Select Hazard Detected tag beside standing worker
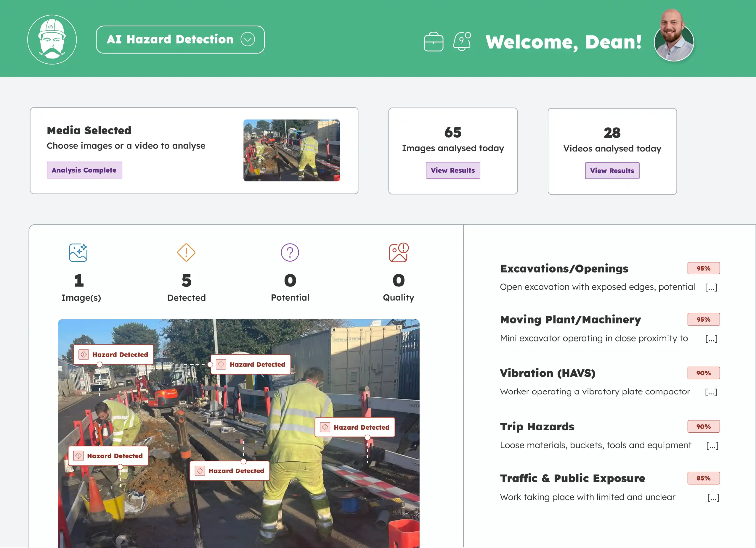The height and width of the screenshot is (548, 756). coord(355,427)
